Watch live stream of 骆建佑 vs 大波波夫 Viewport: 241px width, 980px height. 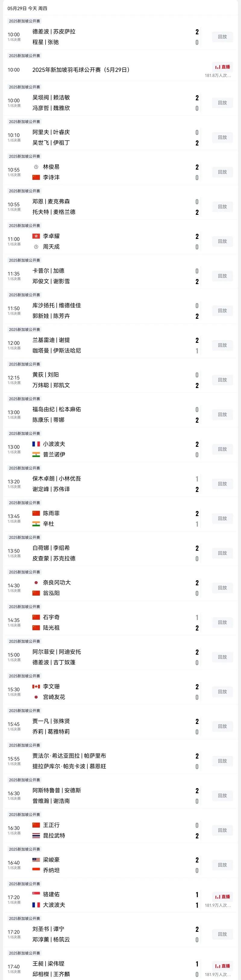pos(222,897)
